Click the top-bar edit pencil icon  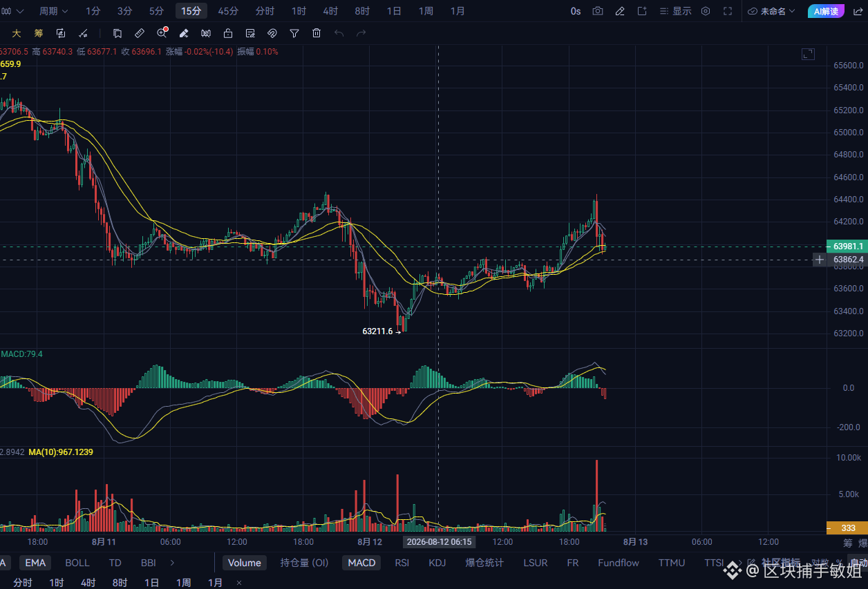pos(620,11)
